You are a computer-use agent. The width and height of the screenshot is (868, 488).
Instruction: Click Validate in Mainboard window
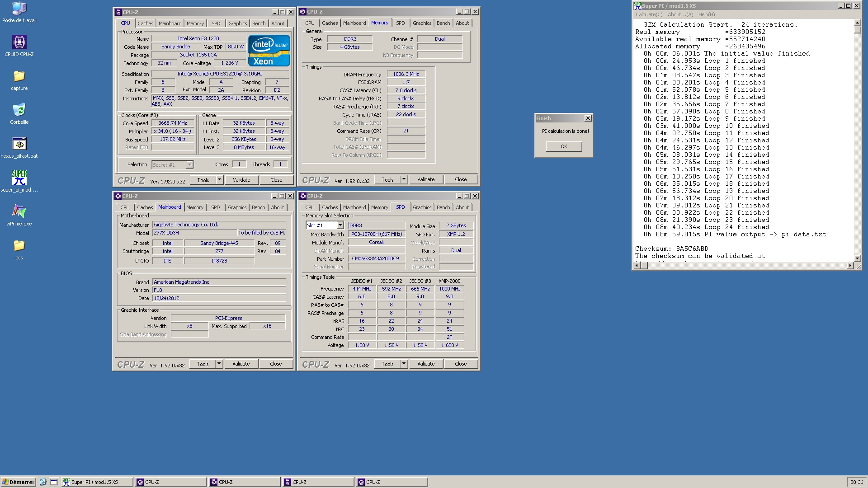point(241,364)
